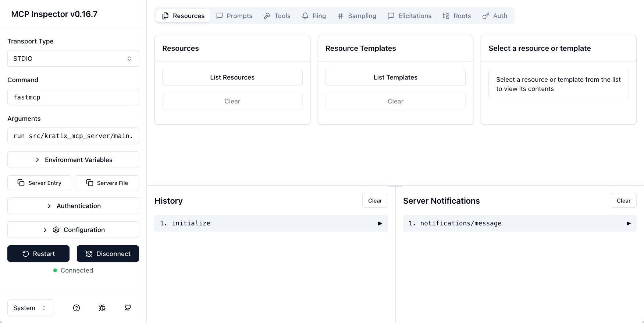Screen dimensions: 644x323
Task: Switch to the Tools tab
Action: coord(277,16)
